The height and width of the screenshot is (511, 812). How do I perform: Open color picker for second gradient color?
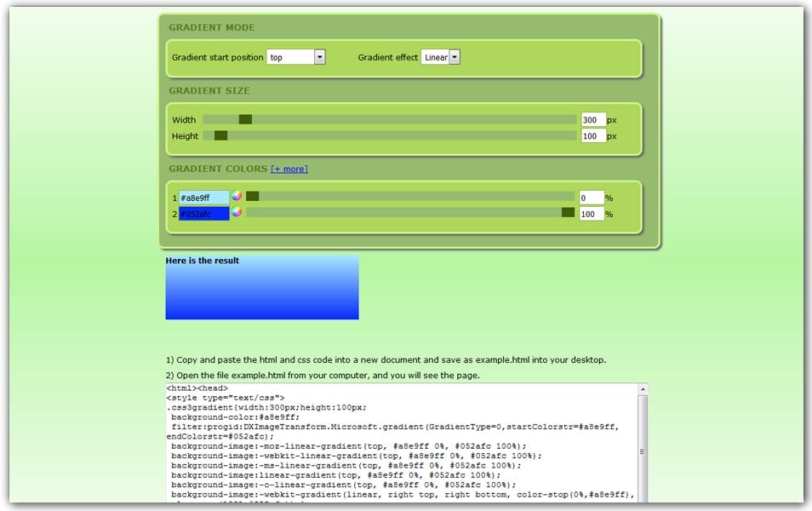click(237, 213)
